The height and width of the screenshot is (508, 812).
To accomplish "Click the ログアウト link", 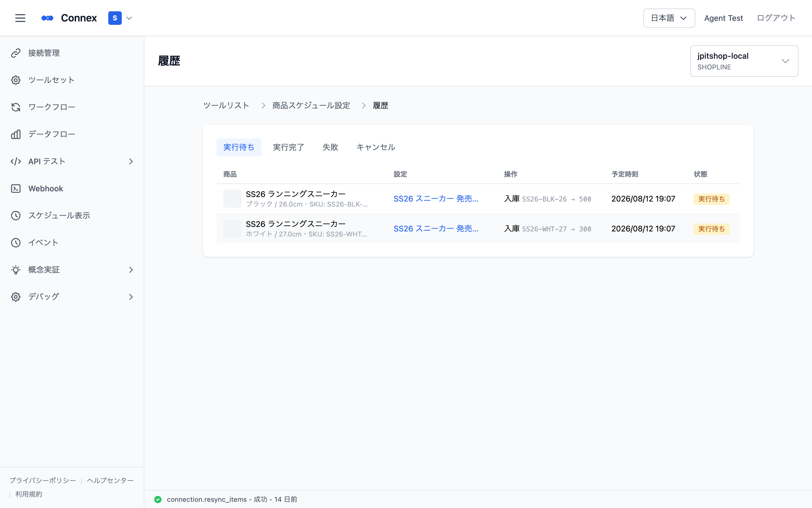I will pyautogui.click(x=776, y=18).
